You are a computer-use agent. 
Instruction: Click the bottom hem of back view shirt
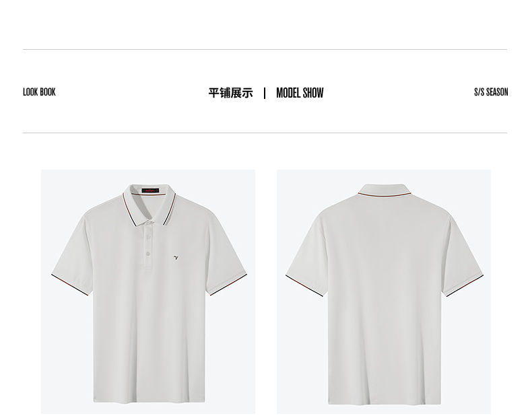[384, 402]
